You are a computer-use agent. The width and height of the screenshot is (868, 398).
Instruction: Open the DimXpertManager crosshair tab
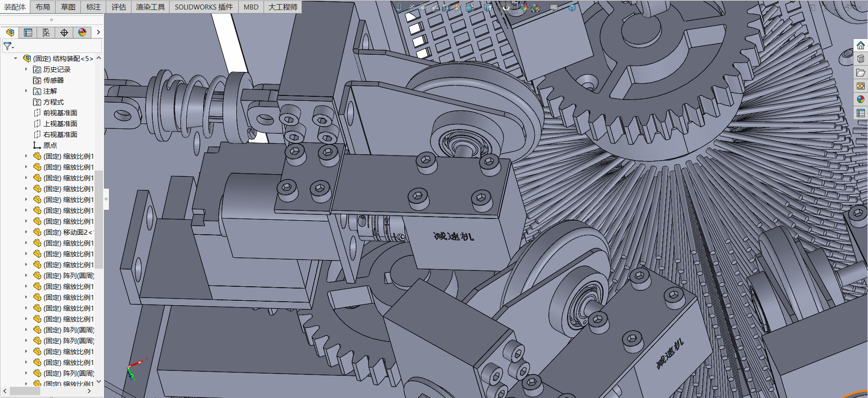coord(64,32)
